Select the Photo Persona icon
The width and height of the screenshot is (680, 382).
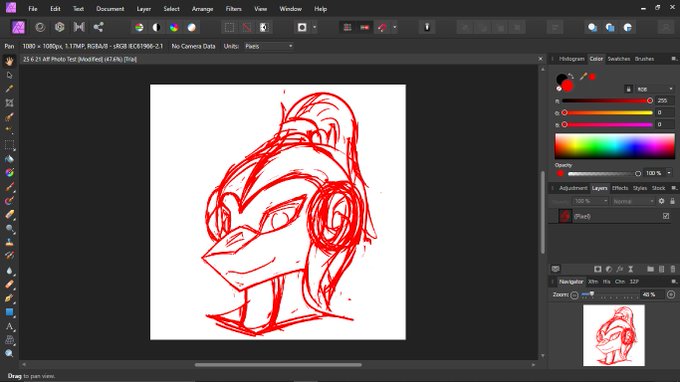point(18,27)
